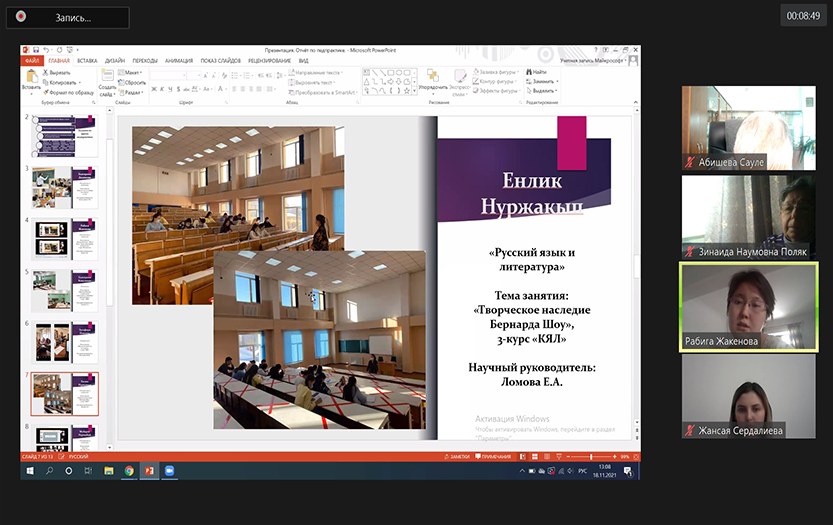Open the Select (Выделить) dropdown
Viewport: 833px width, 525px height.
click(544, 91)
